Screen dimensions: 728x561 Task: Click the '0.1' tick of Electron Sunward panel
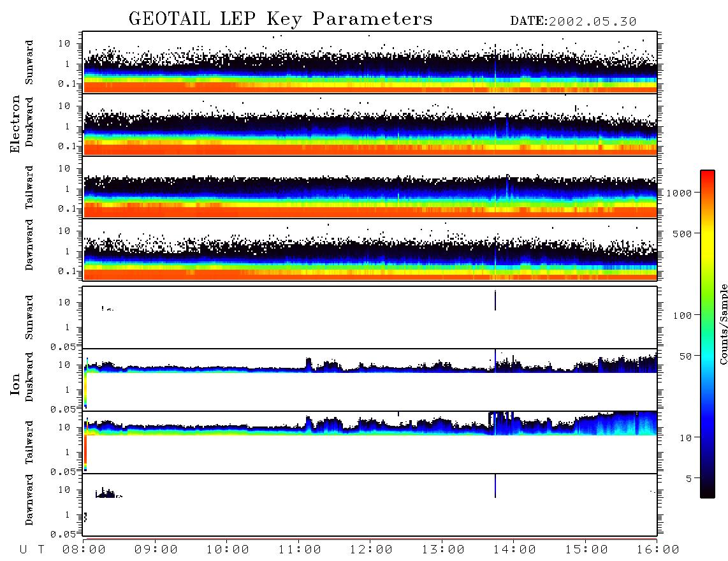pyautogui.click(x=66, y=84)
